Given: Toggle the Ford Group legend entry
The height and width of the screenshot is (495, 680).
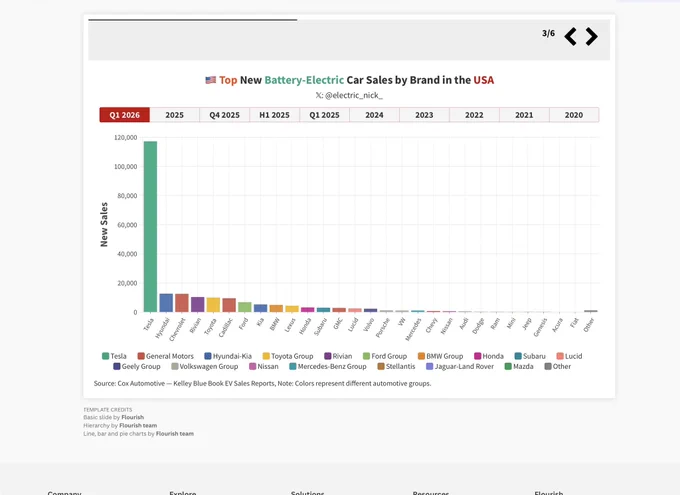Looking at the screenshot, I should pos(385,356).
